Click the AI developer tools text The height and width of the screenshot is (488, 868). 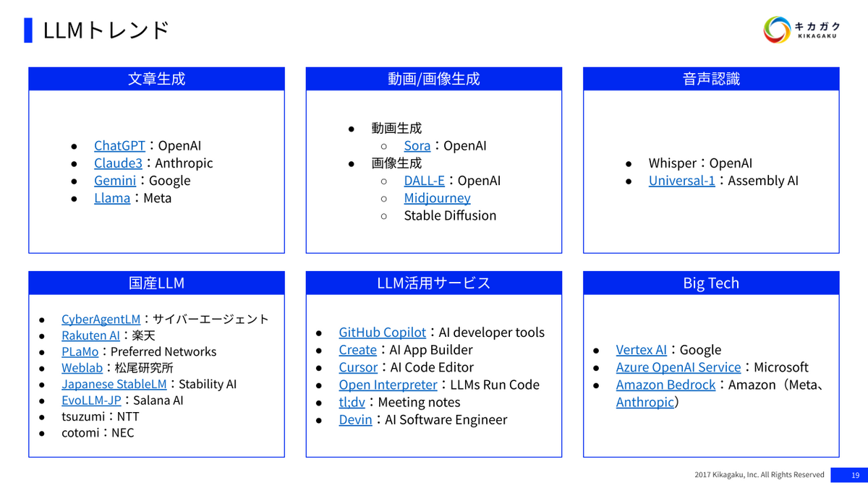(x=492, y=332)
